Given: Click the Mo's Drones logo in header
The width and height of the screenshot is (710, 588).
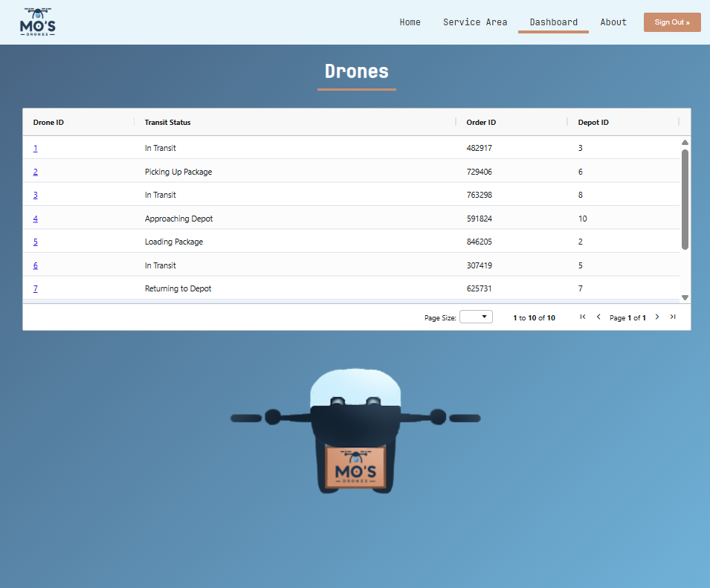Looking at the screenshot, I should pos(38,22).
